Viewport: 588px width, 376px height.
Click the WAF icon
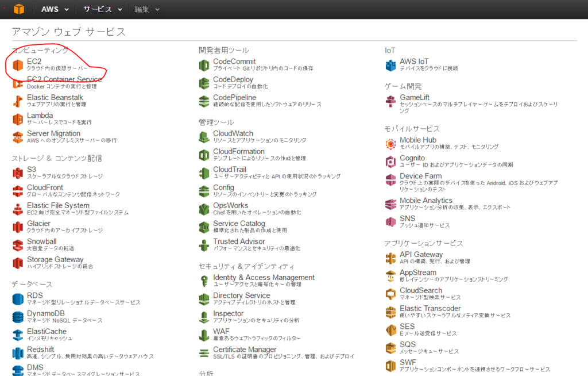[x=204, y=335]
